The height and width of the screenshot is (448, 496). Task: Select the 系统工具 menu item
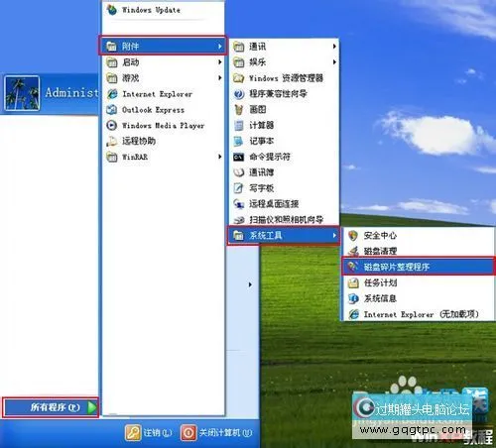(x=284, y=235)
